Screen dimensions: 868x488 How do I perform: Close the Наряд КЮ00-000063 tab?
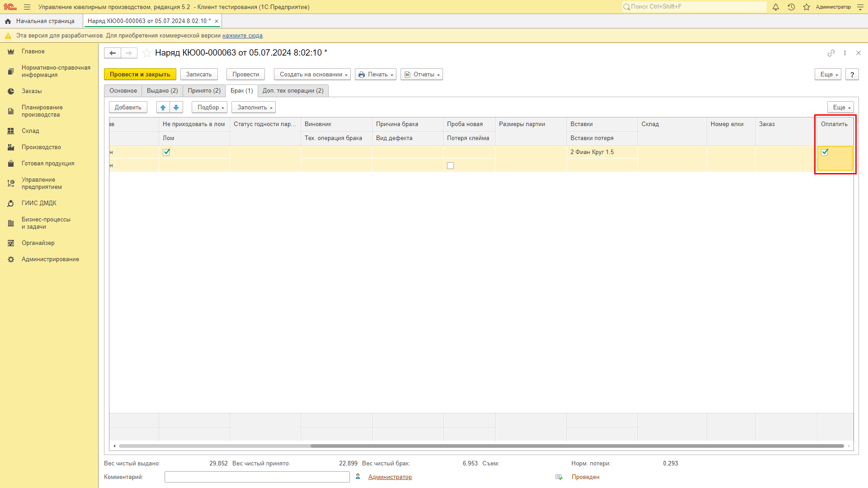click(217, 21)
